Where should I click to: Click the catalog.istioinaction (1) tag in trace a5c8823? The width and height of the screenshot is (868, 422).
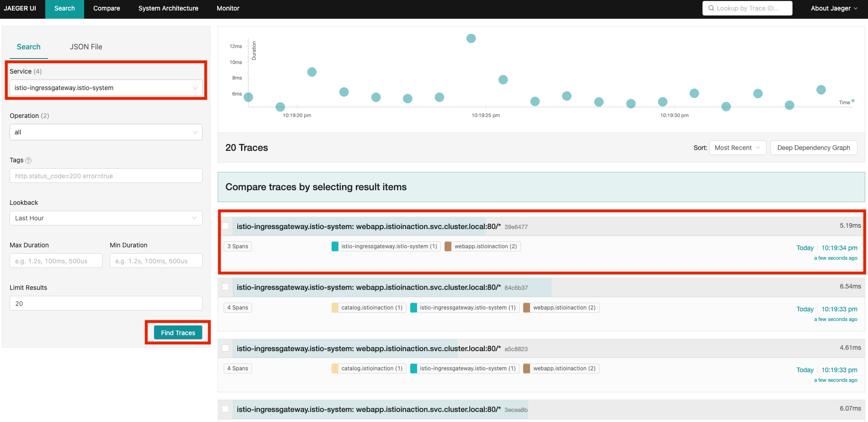(369, 369)
